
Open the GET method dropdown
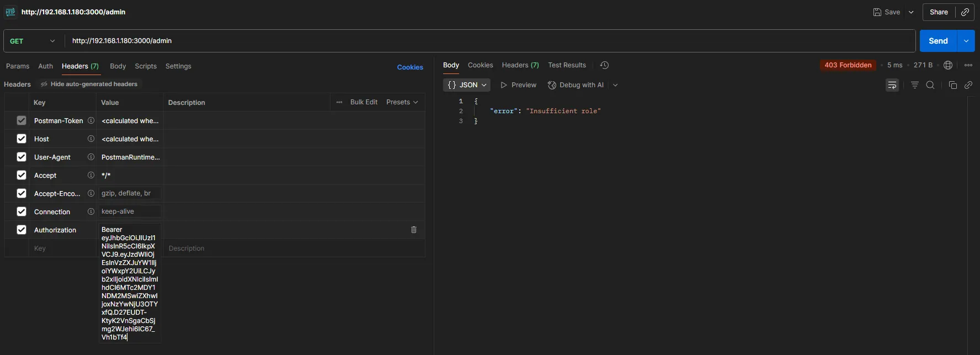click(33, 41)
